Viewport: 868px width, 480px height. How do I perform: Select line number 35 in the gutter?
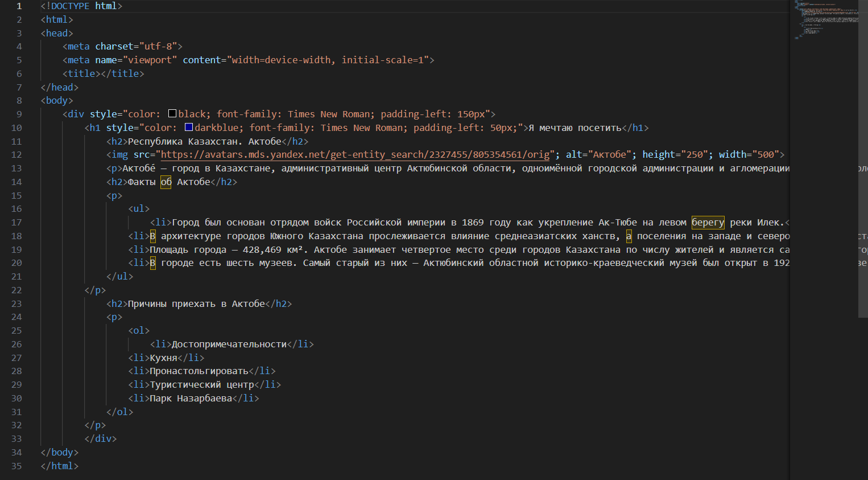tap(16, 466)
